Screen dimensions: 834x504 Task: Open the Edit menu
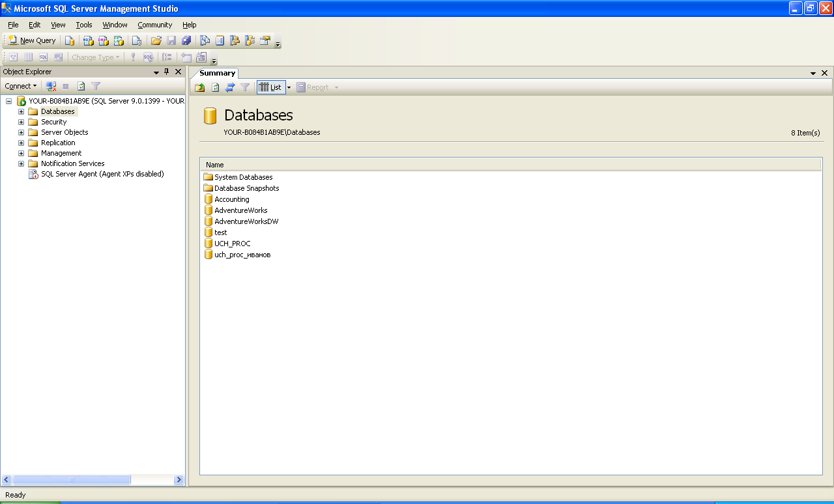(35, 25)
